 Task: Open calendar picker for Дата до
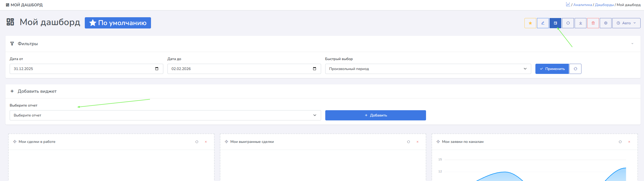[314, 69]
